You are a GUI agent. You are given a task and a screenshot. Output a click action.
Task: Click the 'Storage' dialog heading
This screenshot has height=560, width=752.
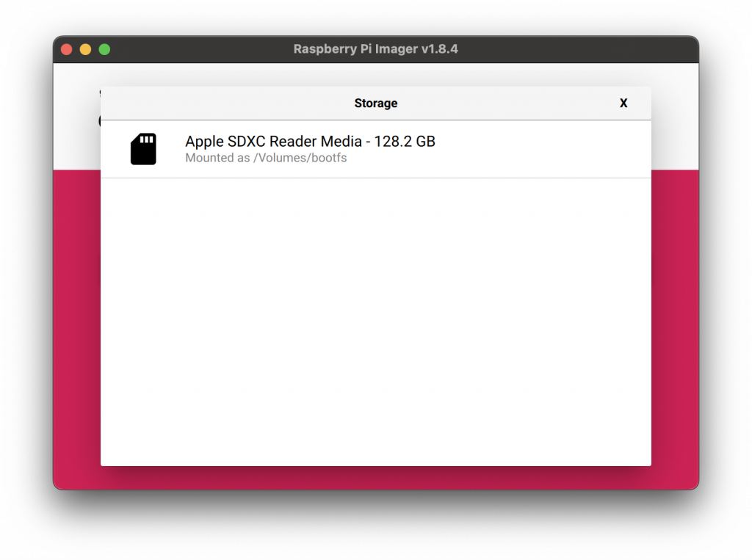(x=375, y=103)
